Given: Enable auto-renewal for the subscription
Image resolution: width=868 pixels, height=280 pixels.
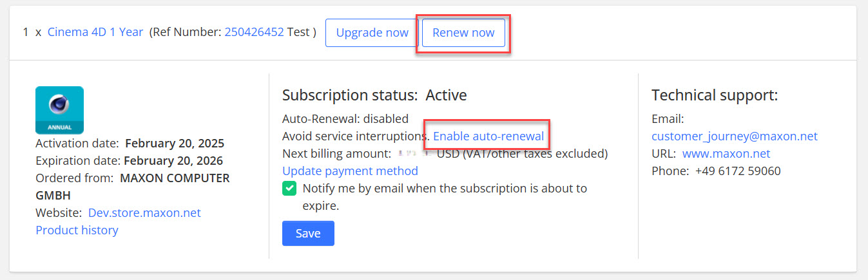Looking at the screenshot, I should click(x=488, y=136).
